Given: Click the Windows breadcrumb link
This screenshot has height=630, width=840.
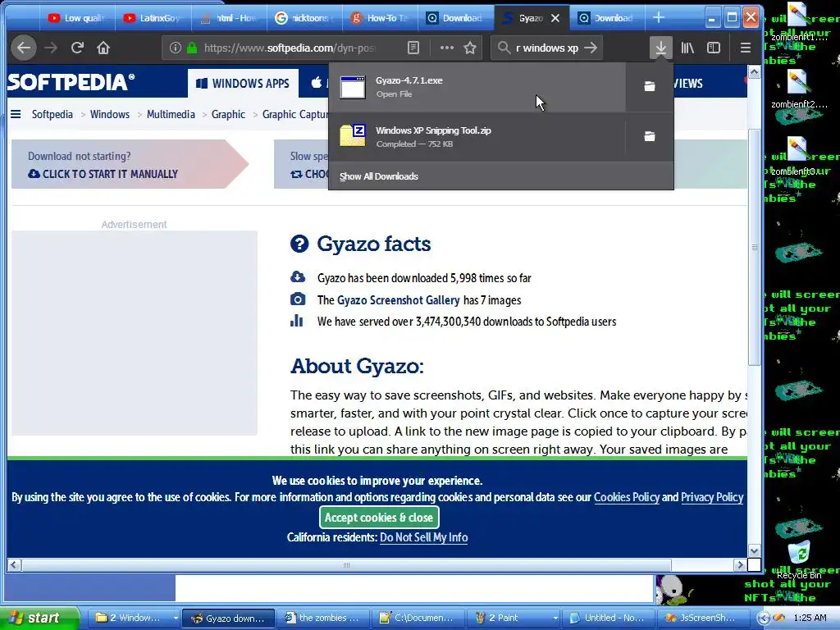Looking at the screenshot, I should (110, 114).
